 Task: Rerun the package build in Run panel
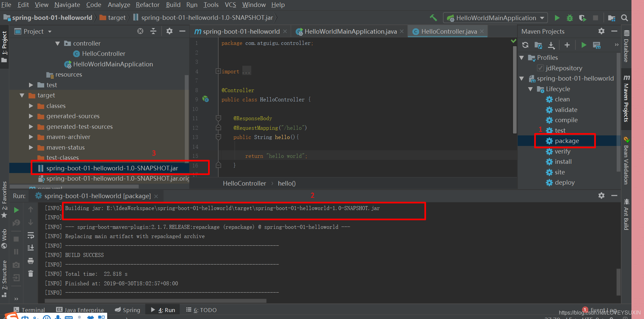click(x=16, y=210)
